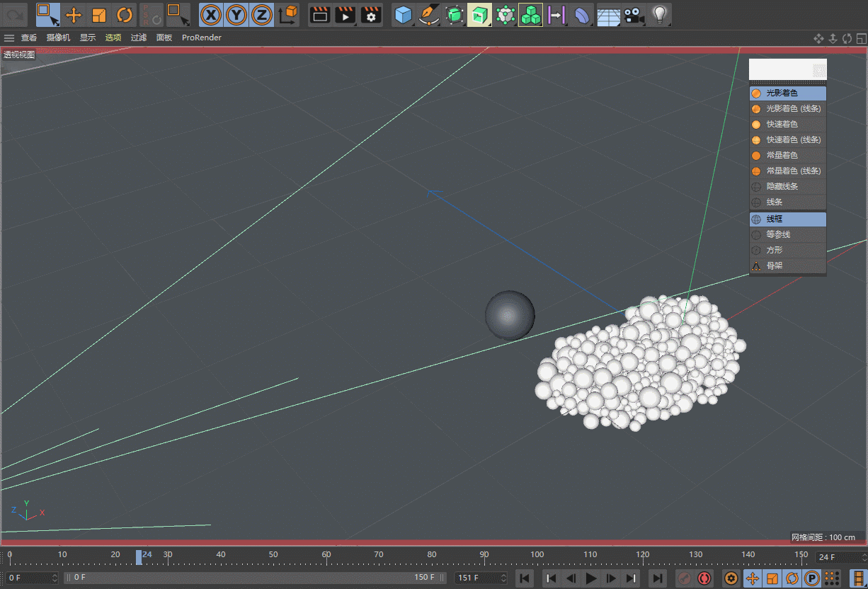
Task: Go to end of animation
Action: tap(658, 578)
